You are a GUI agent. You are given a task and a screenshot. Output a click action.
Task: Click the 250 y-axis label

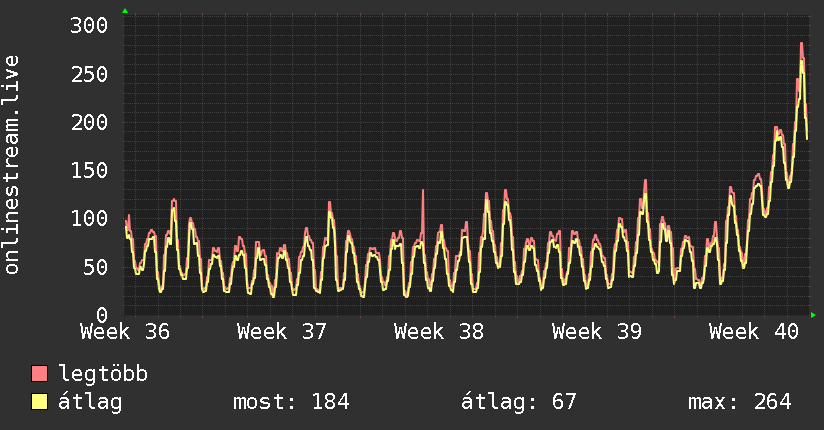point(89,74)
